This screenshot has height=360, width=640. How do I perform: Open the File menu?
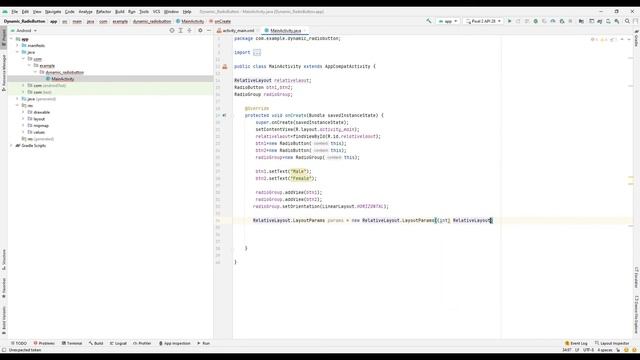[x=15, y=11]
